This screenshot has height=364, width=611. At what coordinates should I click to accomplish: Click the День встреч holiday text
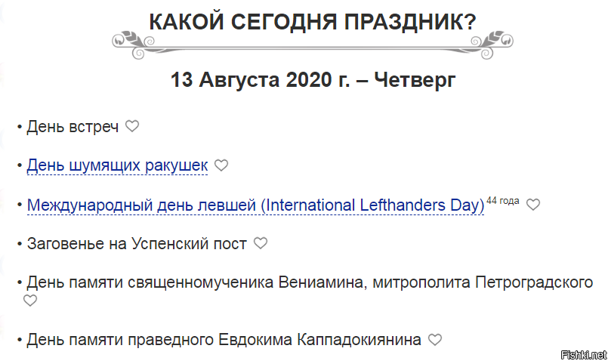[x=73, y=127]
